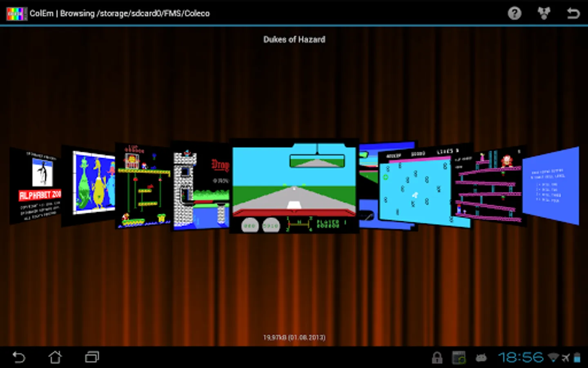Select the castle Dragon game cover

[x=200, y=186]
